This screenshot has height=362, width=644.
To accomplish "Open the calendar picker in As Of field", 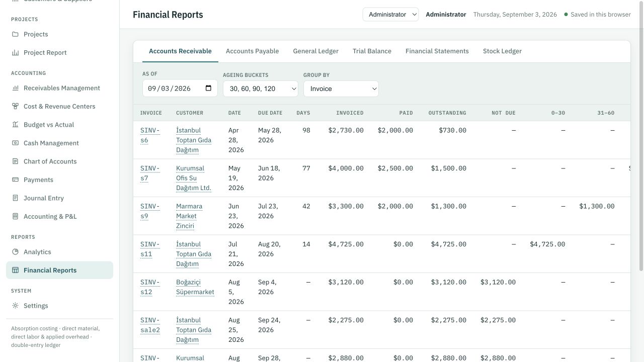I will [208, 88].
